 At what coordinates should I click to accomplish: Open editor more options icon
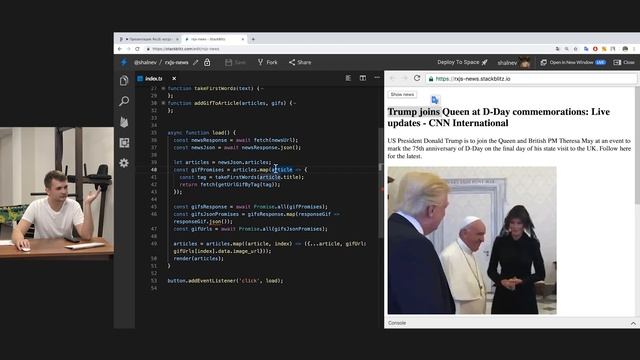(377, 78)
